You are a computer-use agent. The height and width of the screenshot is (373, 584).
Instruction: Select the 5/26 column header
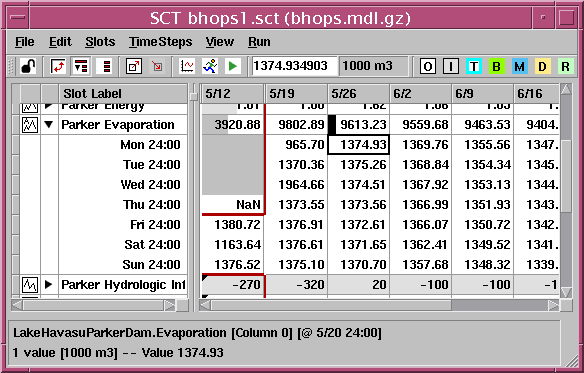[x=359, y=94]
